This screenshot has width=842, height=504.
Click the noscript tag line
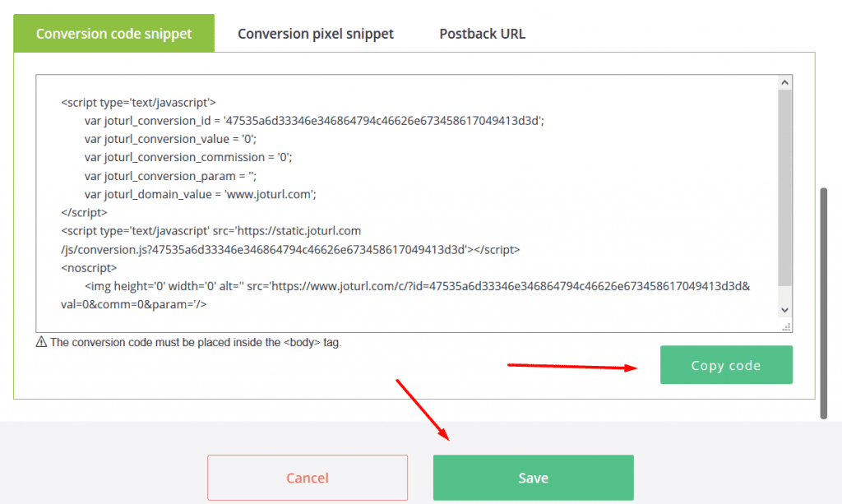coord(89,267)
